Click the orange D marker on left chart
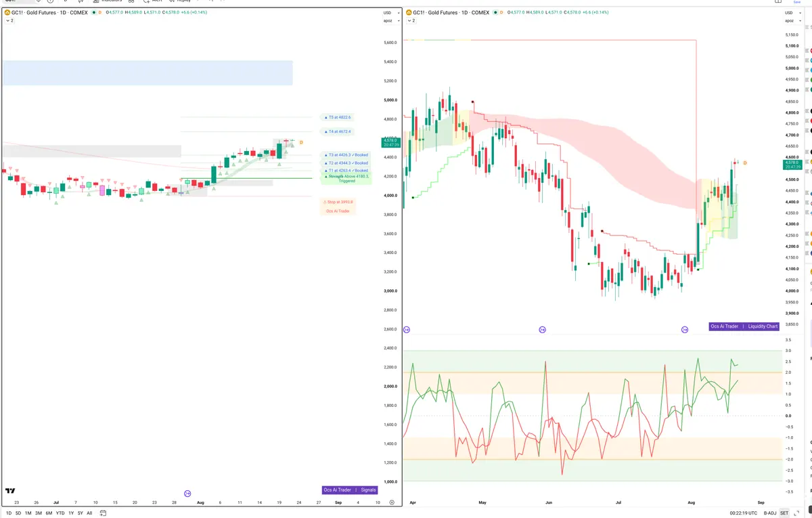 (x=301, y=142)
